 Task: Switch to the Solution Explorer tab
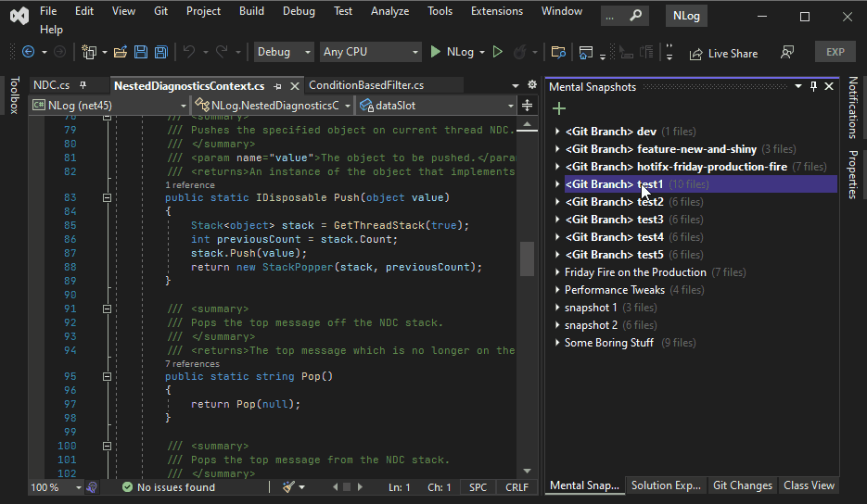click(x=666, y=485)
